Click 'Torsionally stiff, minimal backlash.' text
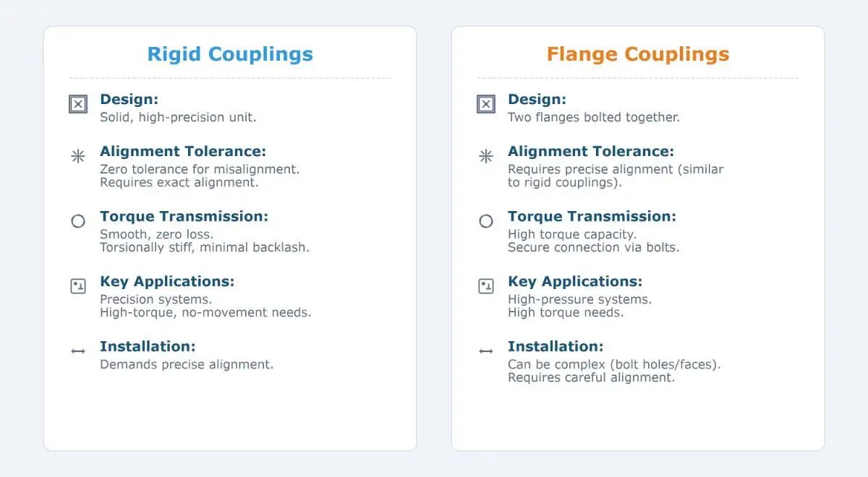Screen dimensions: 868x477 click(x=205, y=248)
